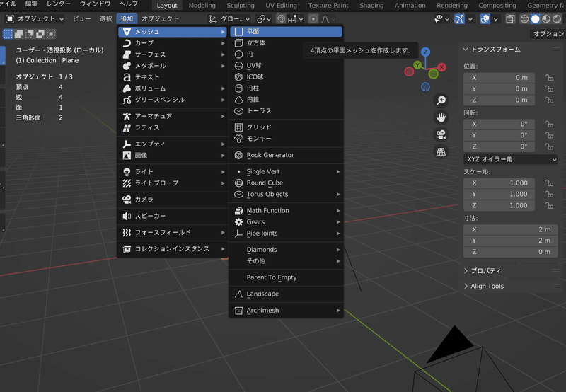Choose Rock Generator from mesh menu
Viewport: 566px width, 392px height.
click(x=286, y=155)
